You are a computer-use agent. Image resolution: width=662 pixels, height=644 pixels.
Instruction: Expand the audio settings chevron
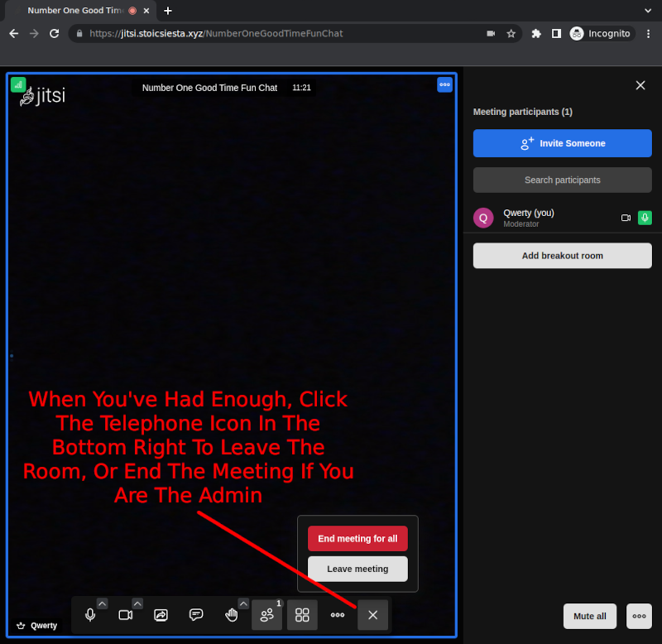coord(102,603)
